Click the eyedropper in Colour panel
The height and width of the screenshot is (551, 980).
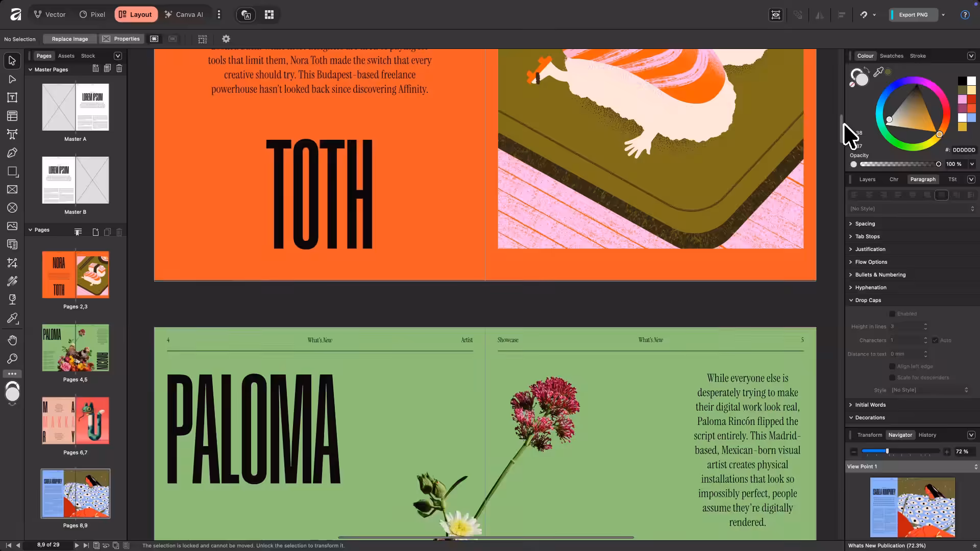coord(878,72)
